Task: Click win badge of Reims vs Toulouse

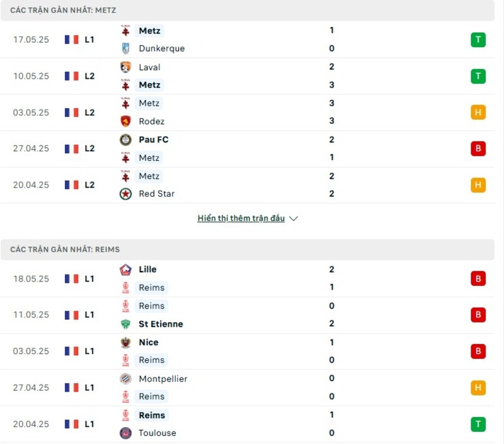Action: [x=478, y=424]
